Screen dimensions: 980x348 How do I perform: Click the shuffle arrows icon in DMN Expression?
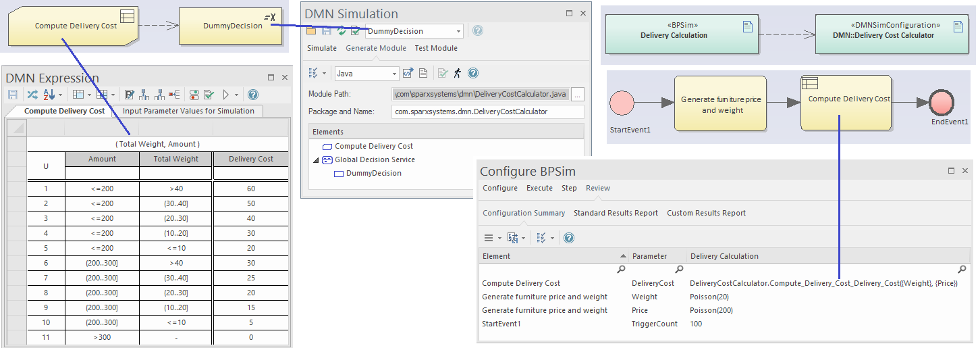click(x=32, y=95)
